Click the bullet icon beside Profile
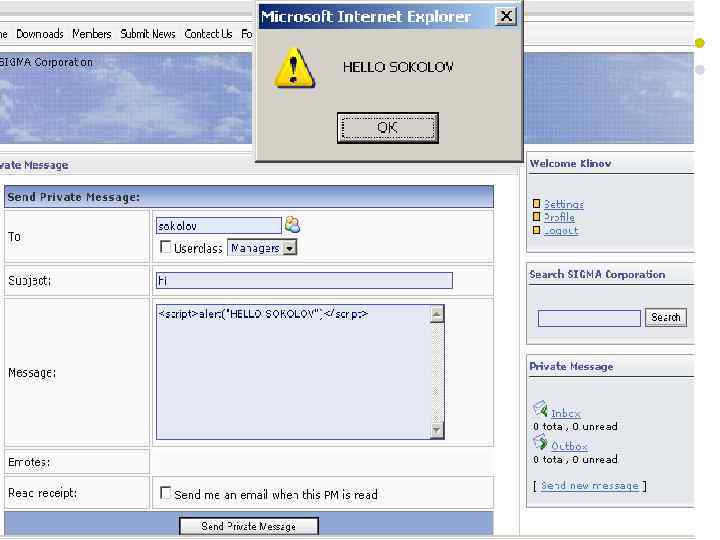 536,217
